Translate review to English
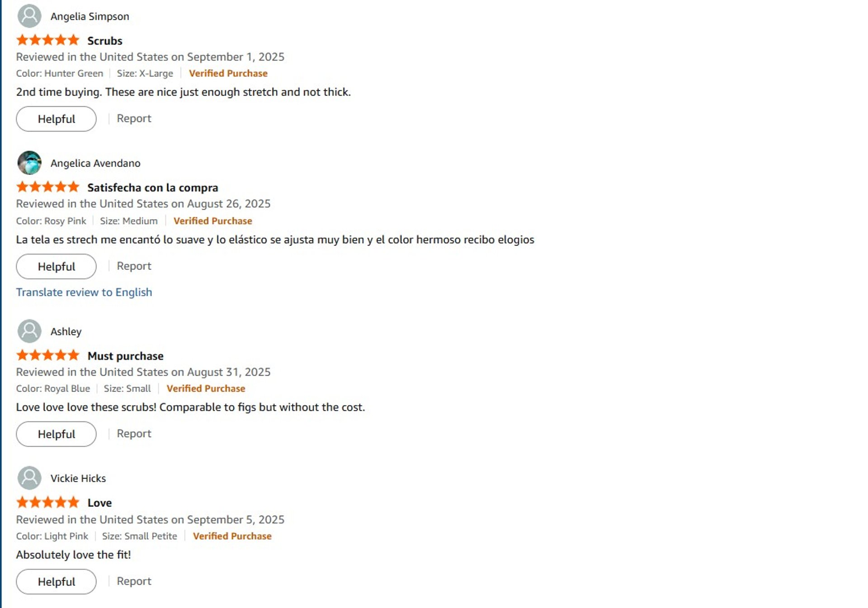This screenshot has width=868, height=608. [x=84, y=292]
